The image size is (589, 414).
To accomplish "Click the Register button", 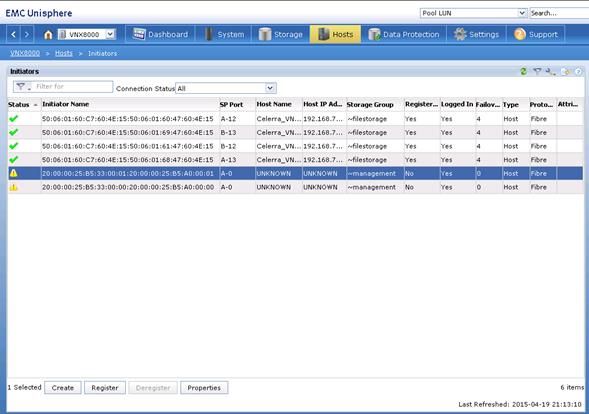I will pos(104,388).
